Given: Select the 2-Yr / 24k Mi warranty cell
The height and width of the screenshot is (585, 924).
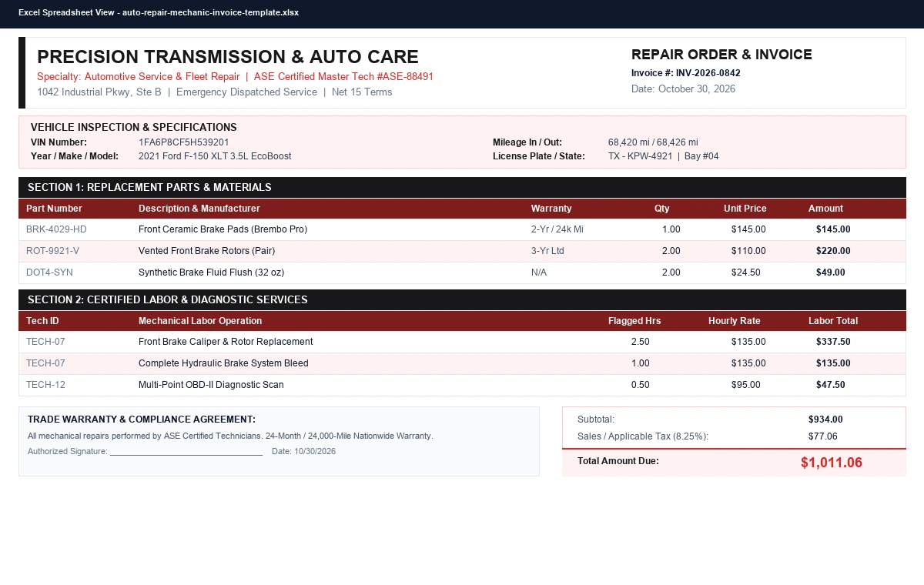Looking at the screenshot, I should [x=557, y=229].
